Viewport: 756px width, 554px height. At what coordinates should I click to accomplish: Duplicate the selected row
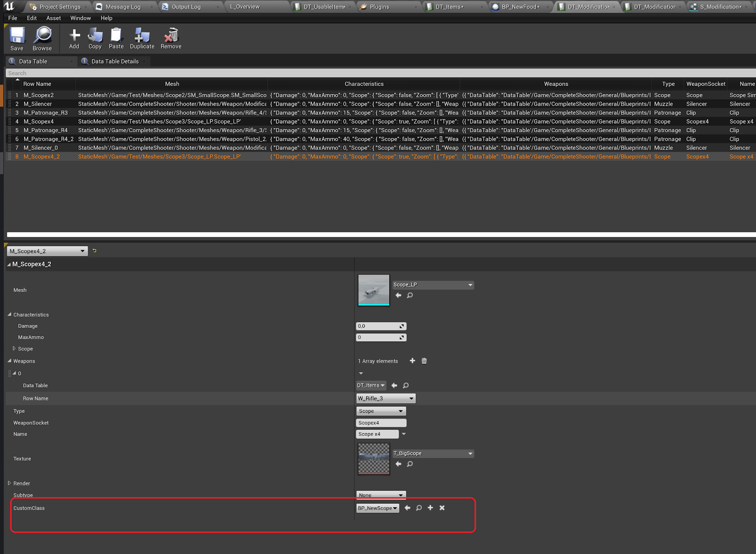click(x=142, y=38)
